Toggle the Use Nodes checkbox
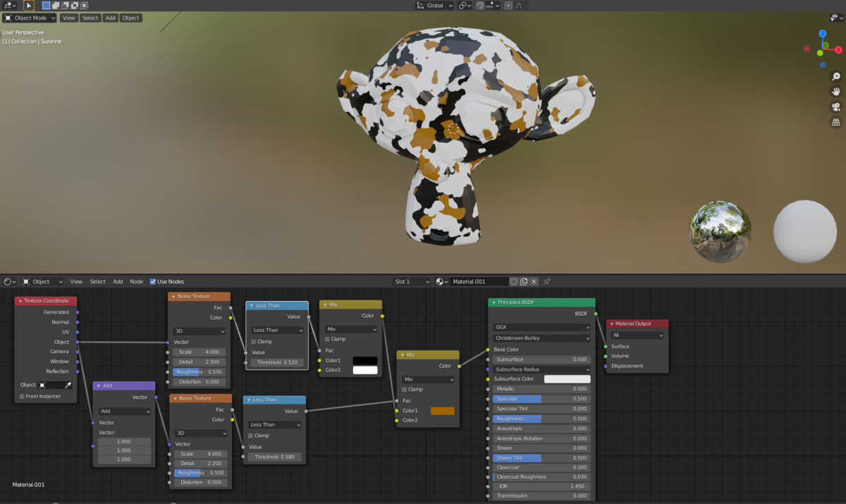846x504 pixels. (x=153, y=281)
